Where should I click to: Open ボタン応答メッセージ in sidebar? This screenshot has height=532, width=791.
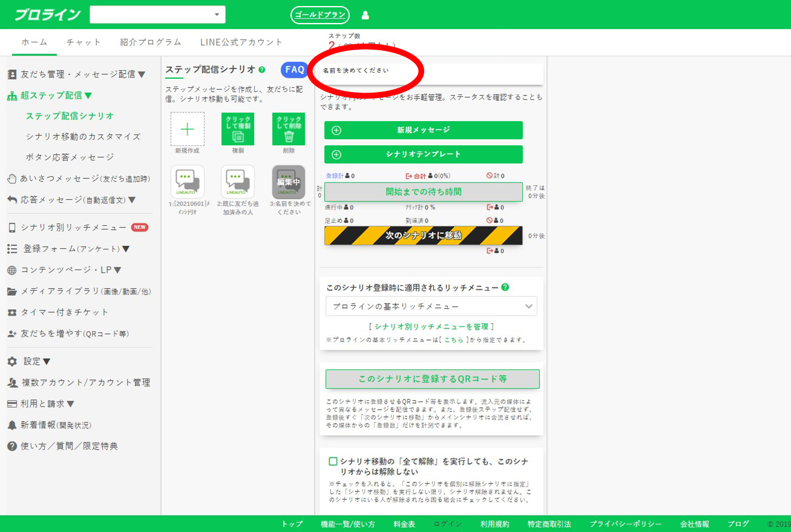click(70, 157)
